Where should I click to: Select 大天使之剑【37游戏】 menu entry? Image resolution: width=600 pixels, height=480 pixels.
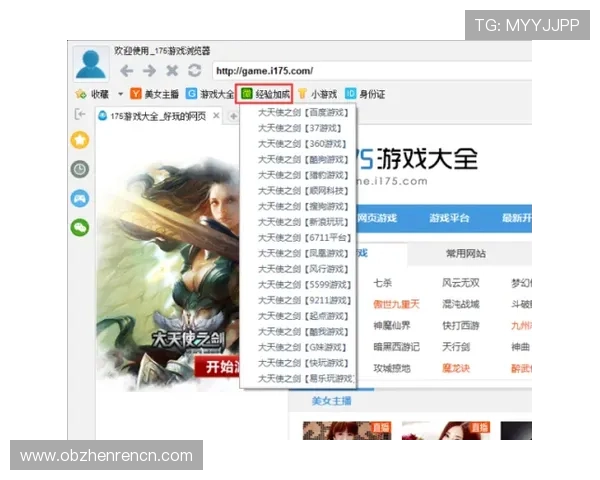tap(299, 128)
